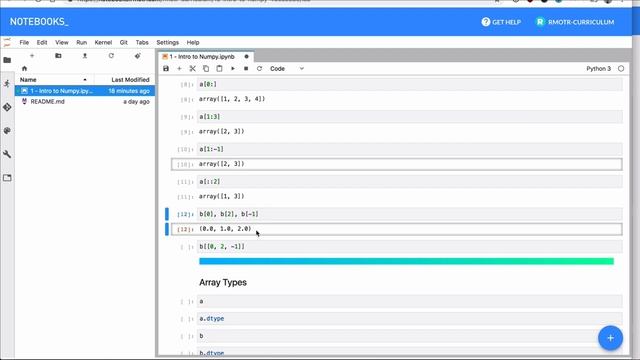Collapse cell 12 output using blue bar
Viewport: 640px width, 360px height.
(167, 229)
